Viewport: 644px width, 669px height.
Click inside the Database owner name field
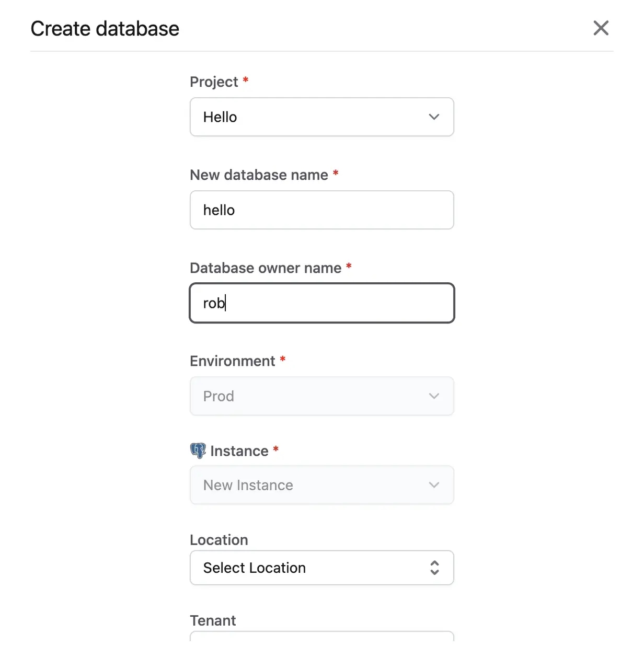322,303
